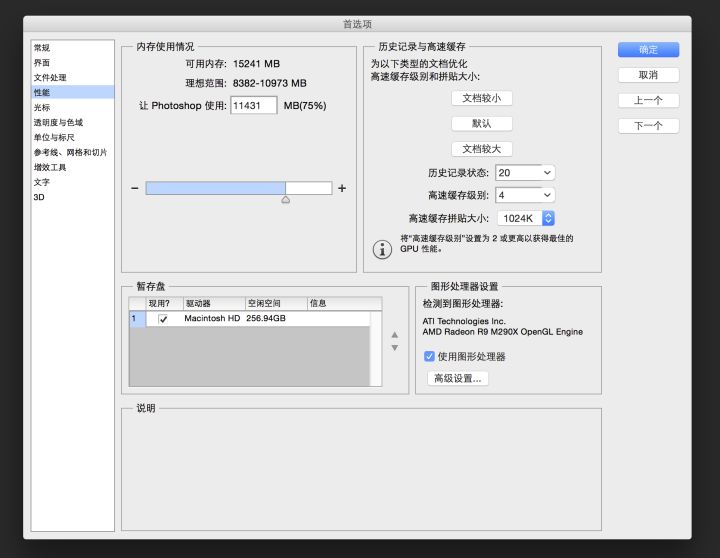
Task: Click the info icon beside GPU performance hint
Action: coord(381,248)
